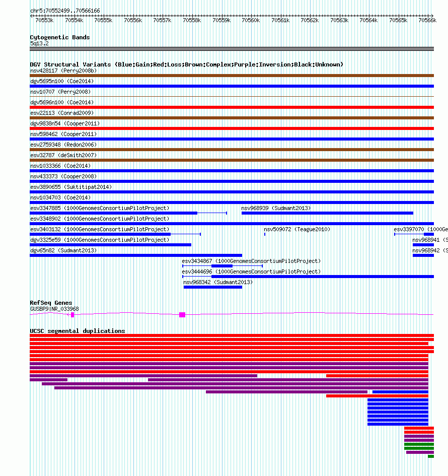Click variant esv3890655 (Suktitipat2014)
The image size is (448, 476).
tap(71, 187)
